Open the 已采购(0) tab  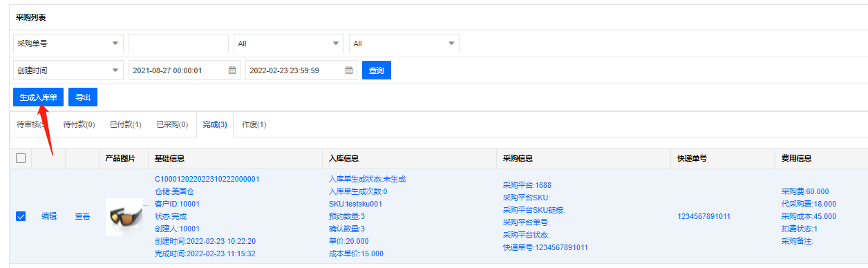[x=172, y=124]
